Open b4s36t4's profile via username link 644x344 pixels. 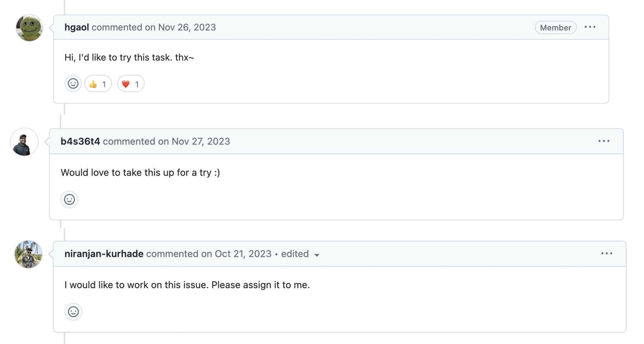80,141
